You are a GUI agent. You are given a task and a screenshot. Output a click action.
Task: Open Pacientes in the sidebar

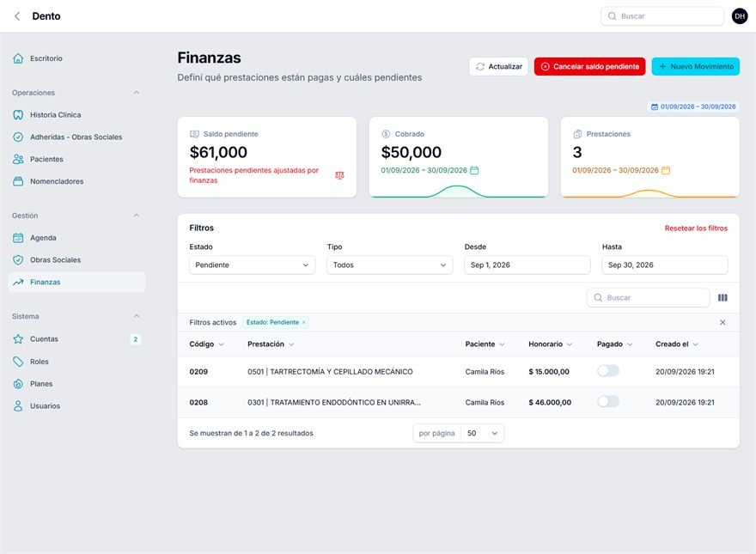(x=46, y=159)
